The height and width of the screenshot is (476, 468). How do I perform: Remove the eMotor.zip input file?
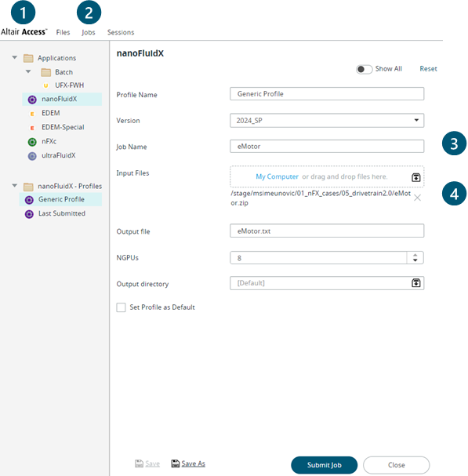pos(417,198)
